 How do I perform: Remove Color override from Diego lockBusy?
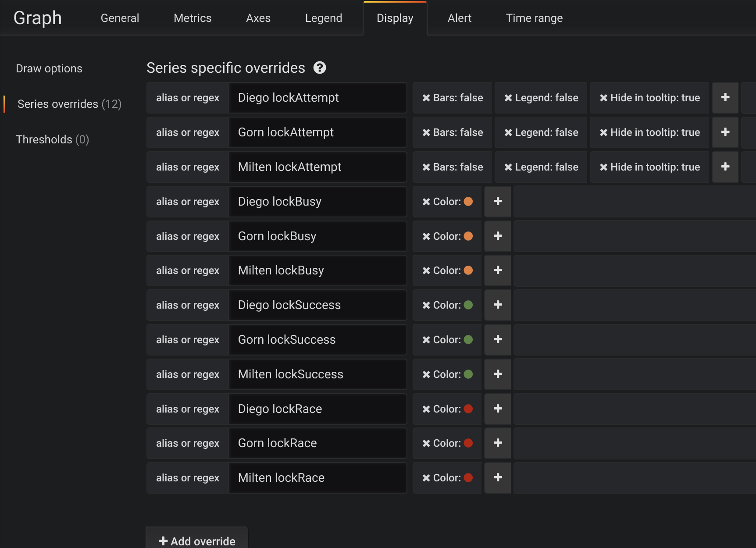[426, 202]
